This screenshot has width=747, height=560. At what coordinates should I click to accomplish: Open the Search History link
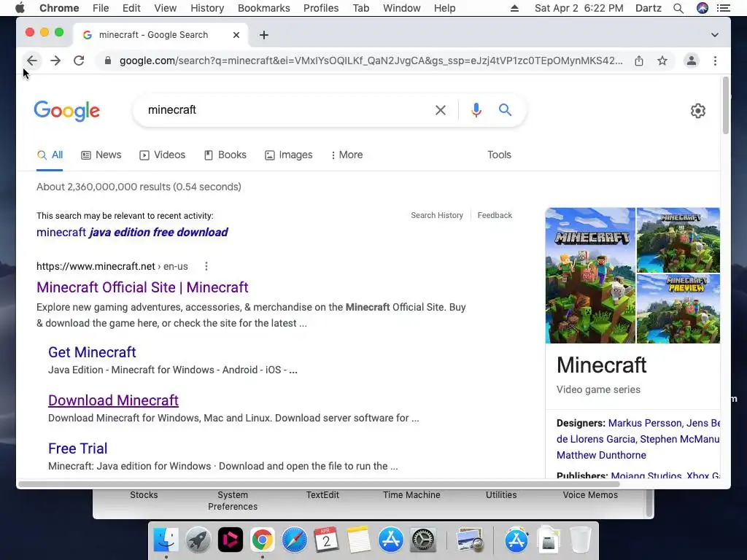click(437, 215)
